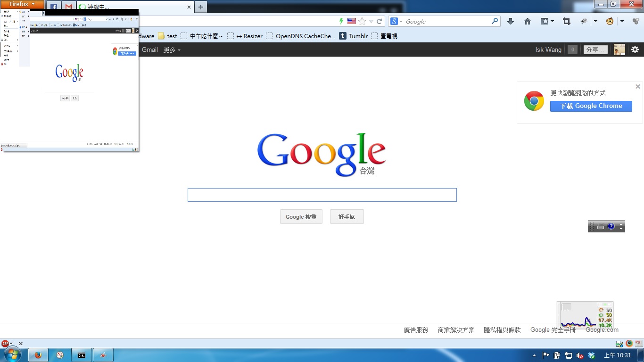Click the magnifier icon in search box
The height and width of the screenshot is (362, 644).
point(495,21)
